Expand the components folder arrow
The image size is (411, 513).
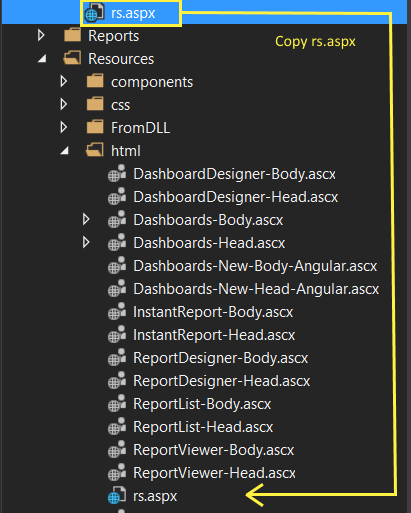pyautogui.click(x=63, y=81)
